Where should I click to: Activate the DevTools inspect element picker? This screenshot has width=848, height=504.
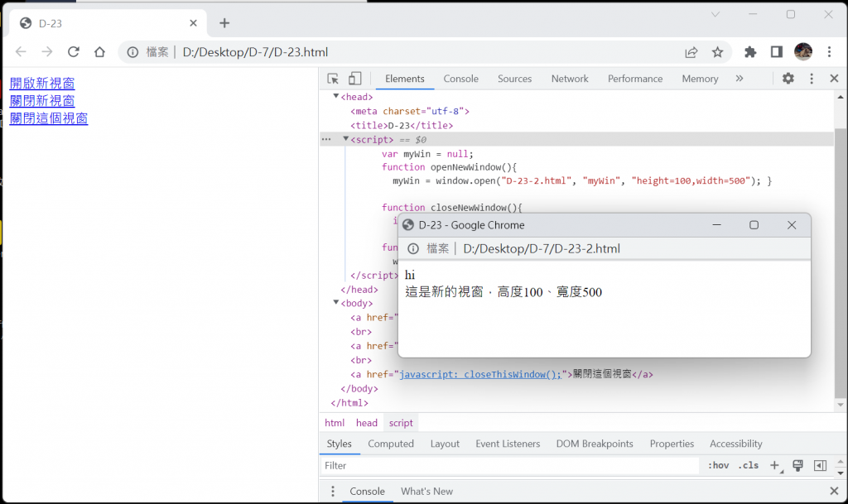coord(333,79)
